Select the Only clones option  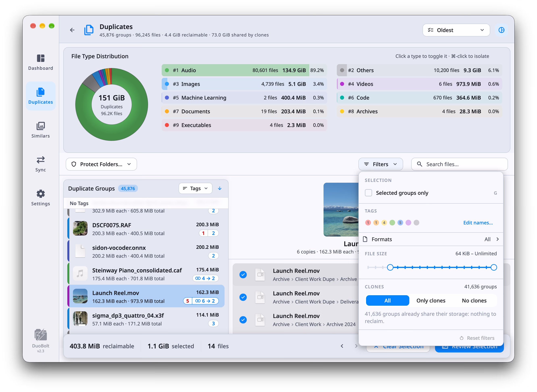431,300
